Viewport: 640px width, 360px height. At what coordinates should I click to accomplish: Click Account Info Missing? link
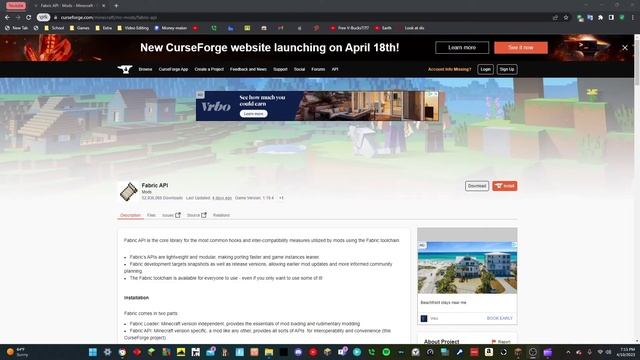click(x=449, y=69)
